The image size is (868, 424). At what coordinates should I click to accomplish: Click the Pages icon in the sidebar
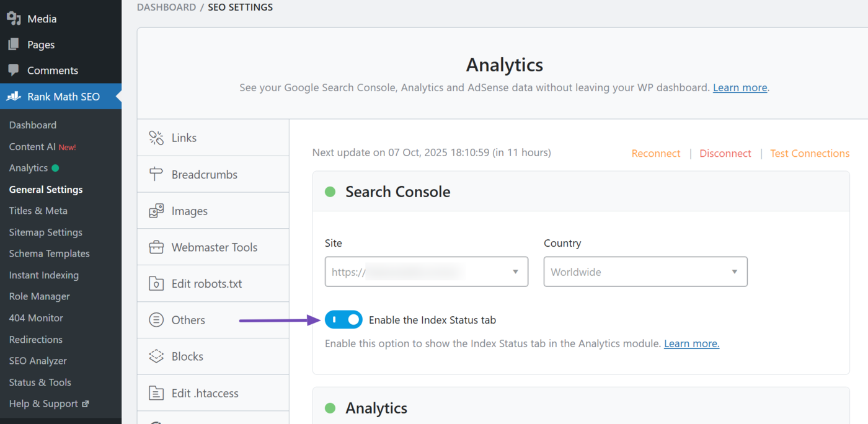click(x=14, y=44)
